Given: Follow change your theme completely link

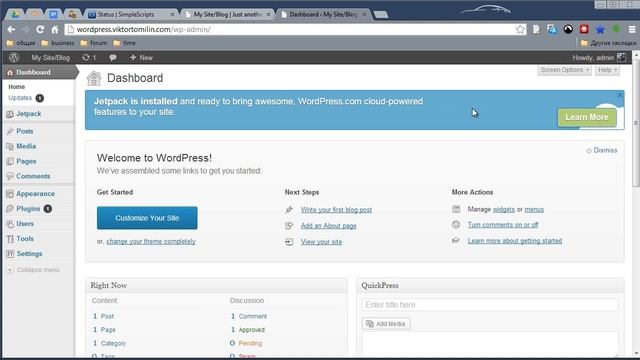Looking at the screenshot, I should click(x=151, y=242).
